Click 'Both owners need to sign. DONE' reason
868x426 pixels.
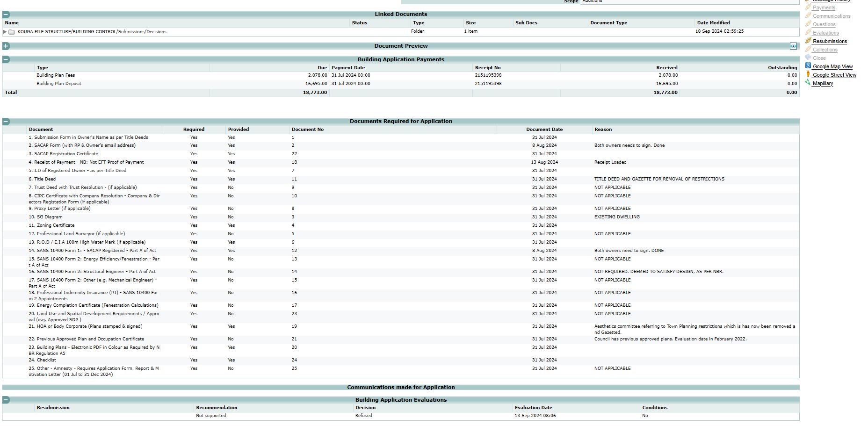click(629, 251)
